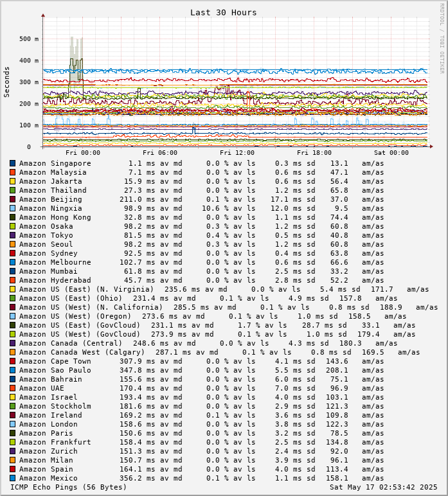This screenshot has height=496, width=448.
Task: Click the 'Amazon Sydney' legend label
Action: pyautogui.click(x=48, y=253)
